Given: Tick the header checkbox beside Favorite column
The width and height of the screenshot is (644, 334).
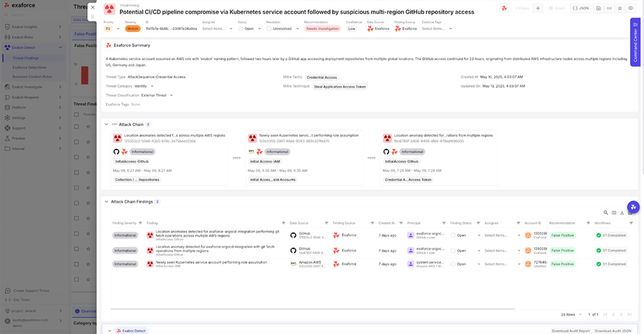Looking at the screenshot, I should [76, 115].
